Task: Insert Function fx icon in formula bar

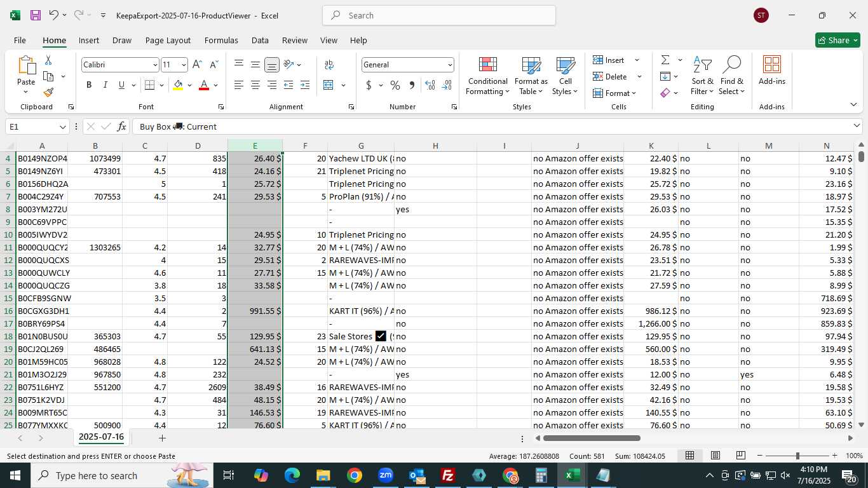Action: pos(121,126)
